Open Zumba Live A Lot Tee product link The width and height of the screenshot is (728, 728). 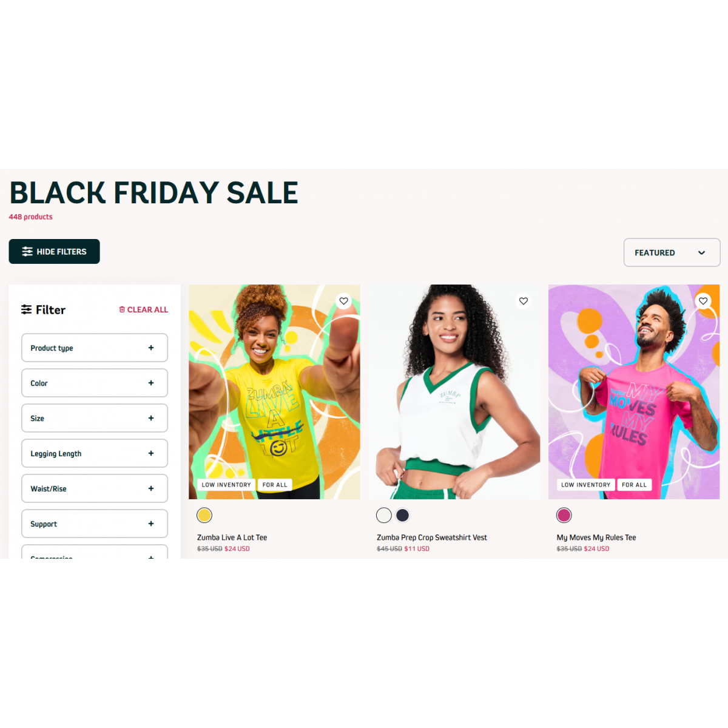pos(232,538)
